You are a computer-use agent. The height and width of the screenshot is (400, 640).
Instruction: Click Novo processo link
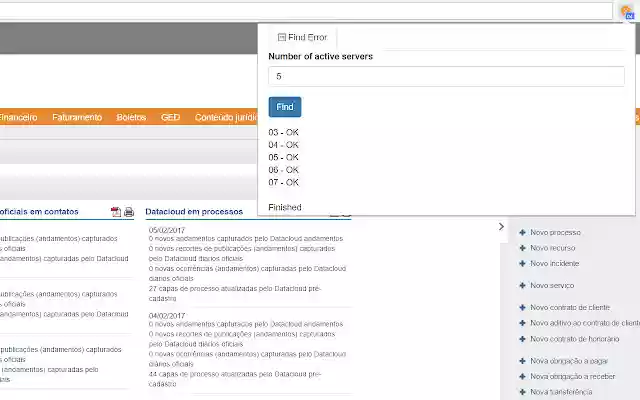555,233
